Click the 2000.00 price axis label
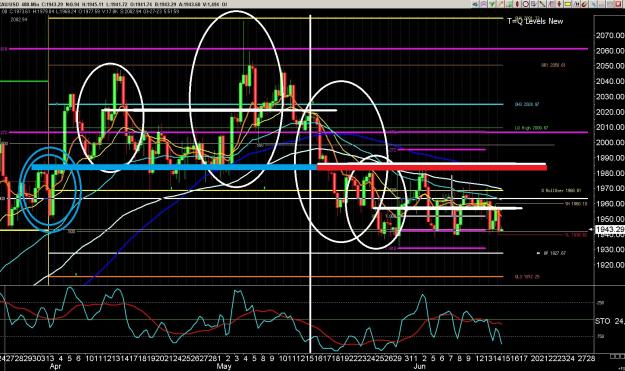The width and height of the screenshot is (625, 371). click(610, 143)
